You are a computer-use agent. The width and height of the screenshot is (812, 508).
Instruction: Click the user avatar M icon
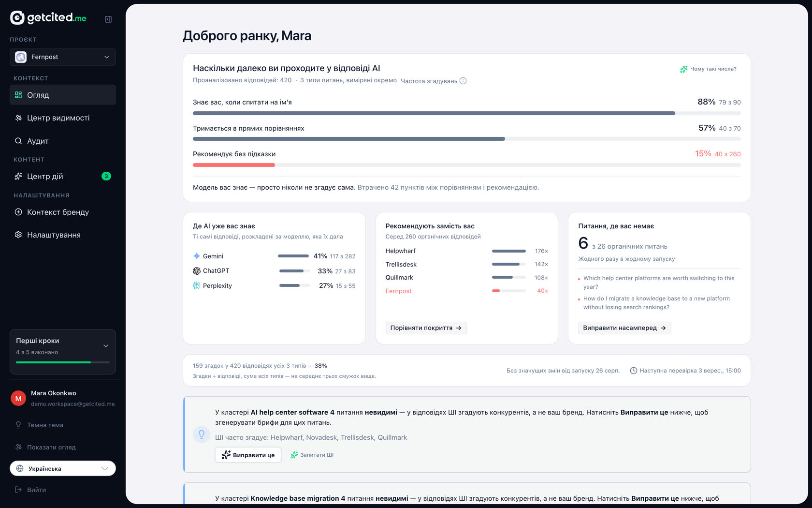tap(18, 399)
